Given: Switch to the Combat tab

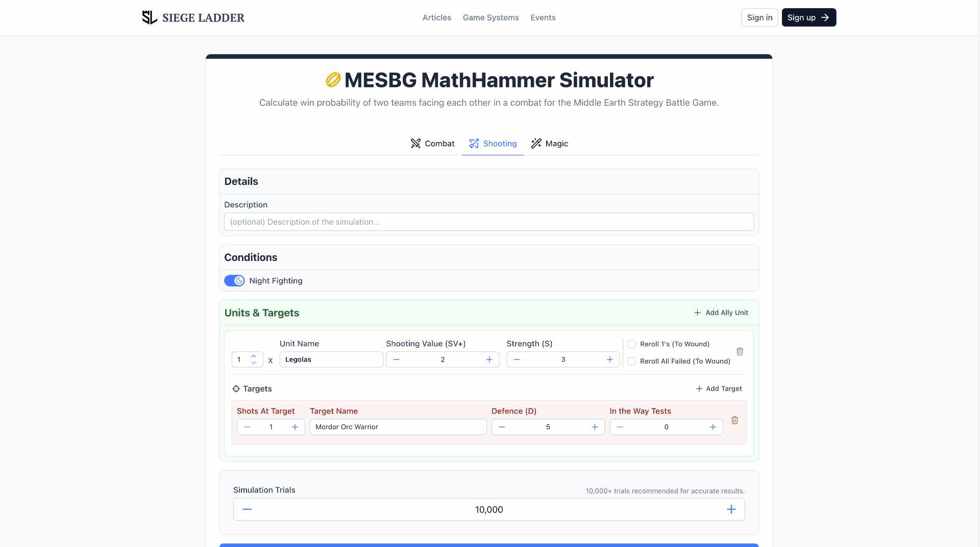Looking at the screenshot, I should pos(432,144).
